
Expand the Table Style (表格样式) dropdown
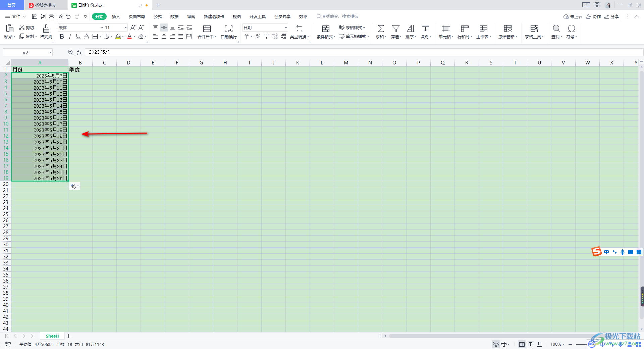click(364, 28)
